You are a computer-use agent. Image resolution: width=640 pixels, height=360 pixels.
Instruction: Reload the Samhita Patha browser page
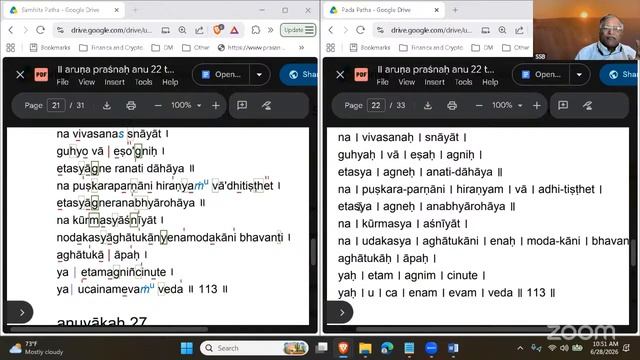(x=40, y=30)
